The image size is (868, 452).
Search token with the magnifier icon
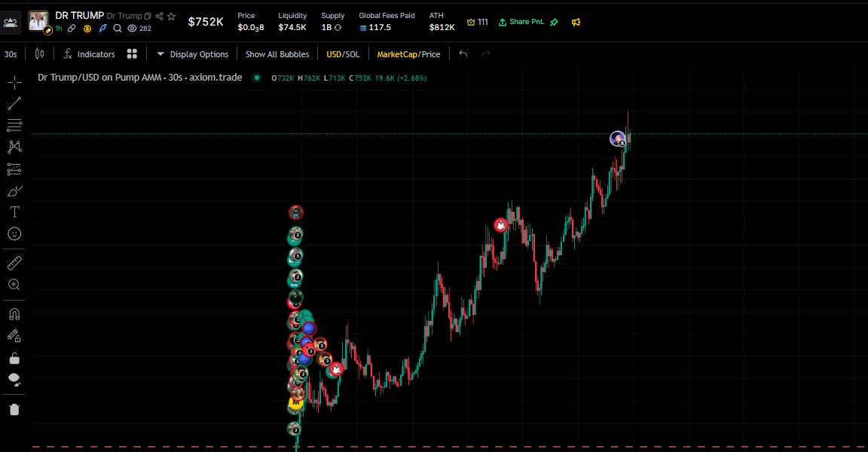tap(118, 28)
